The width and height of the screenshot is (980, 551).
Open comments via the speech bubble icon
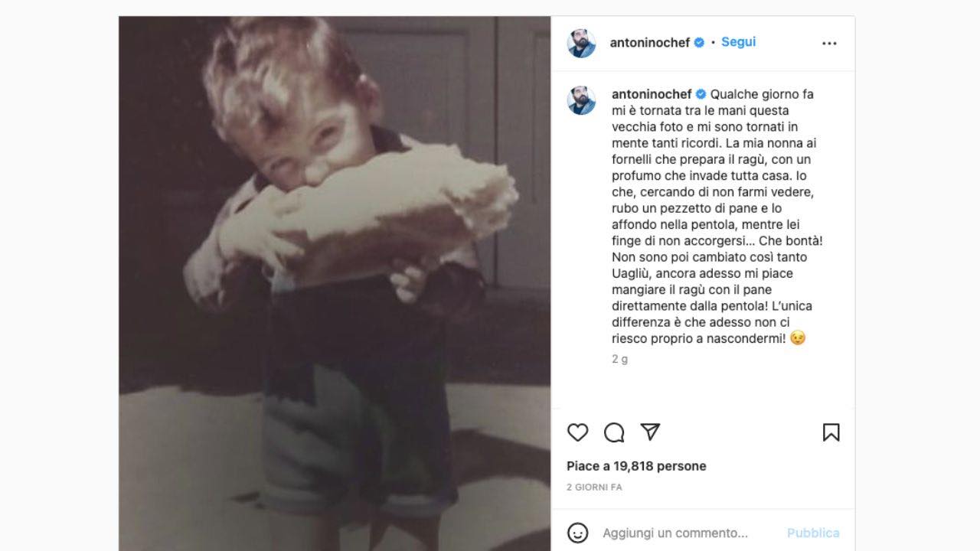(614, 432)
